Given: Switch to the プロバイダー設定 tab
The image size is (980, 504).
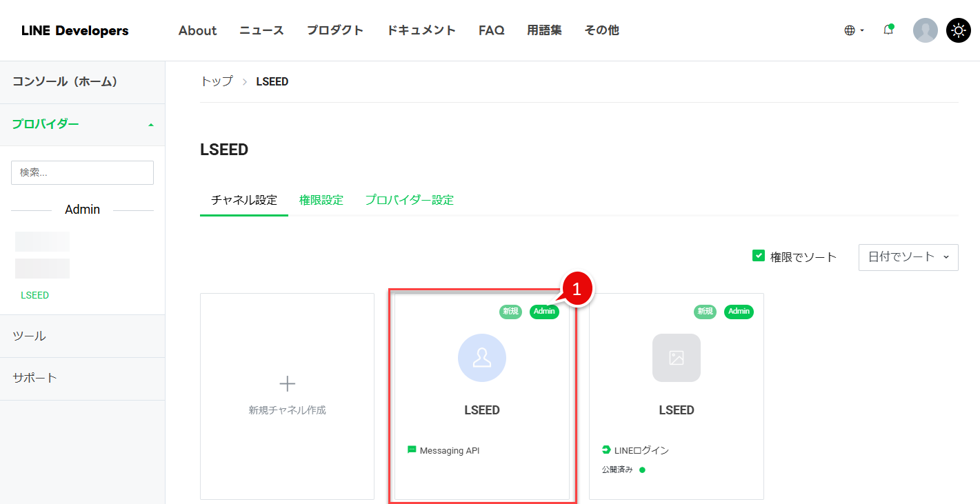Looking at the screenshot, I should (x=409, y=200).
